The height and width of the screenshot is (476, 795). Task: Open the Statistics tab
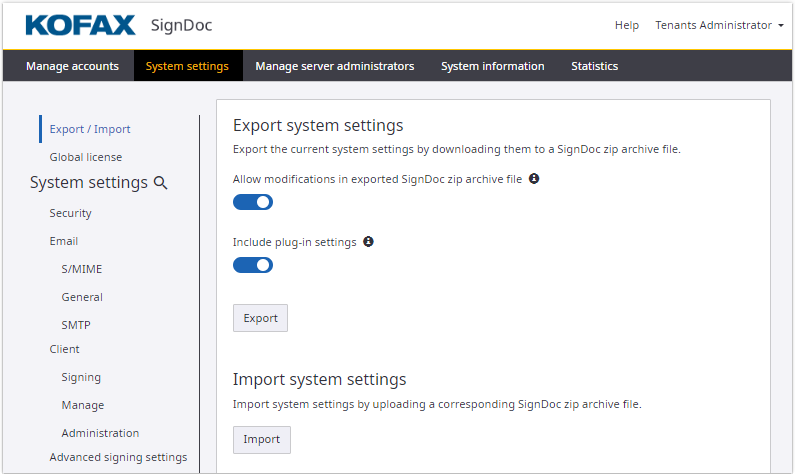point(594,66)
